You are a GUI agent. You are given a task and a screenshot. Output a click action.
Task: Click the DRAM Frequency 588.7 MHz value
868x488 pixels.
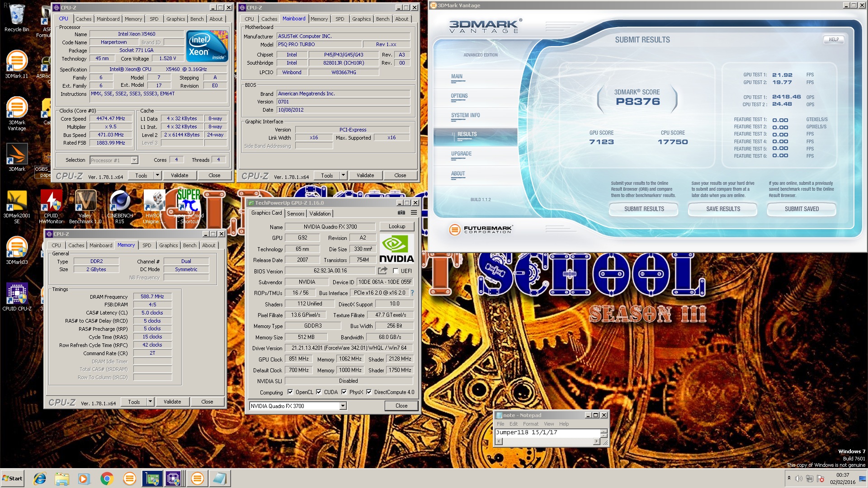click(152, 296)
